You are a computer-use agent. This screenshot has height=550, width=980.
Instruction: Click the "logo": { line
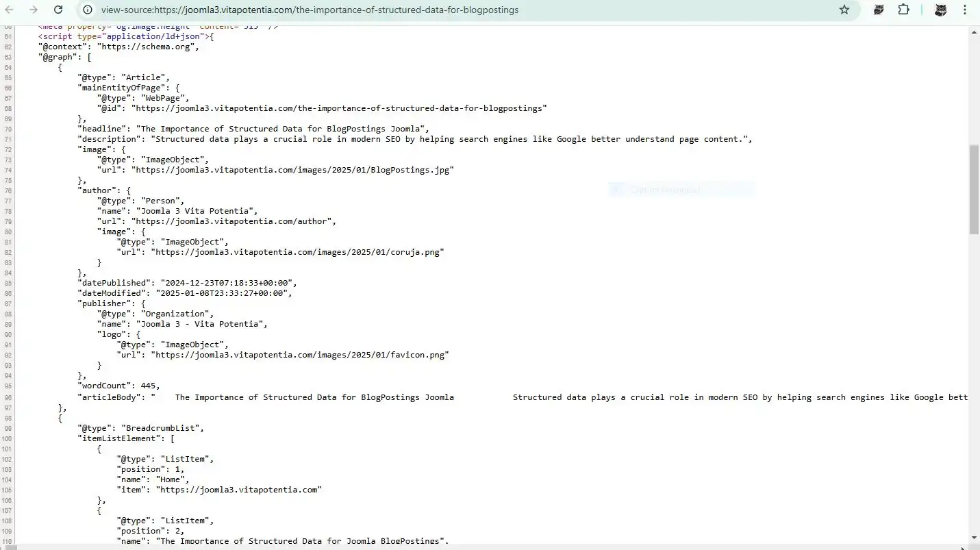[x=119, y=334]
